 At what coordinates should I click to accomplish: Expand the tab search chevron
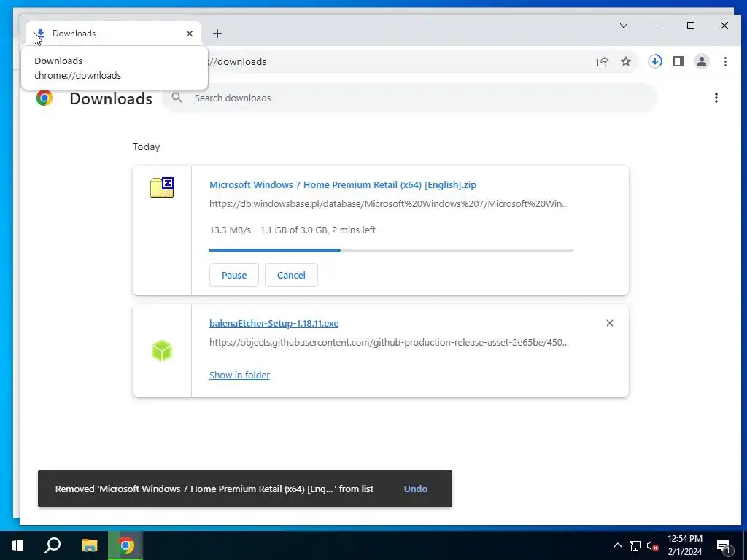coord(623,26)
